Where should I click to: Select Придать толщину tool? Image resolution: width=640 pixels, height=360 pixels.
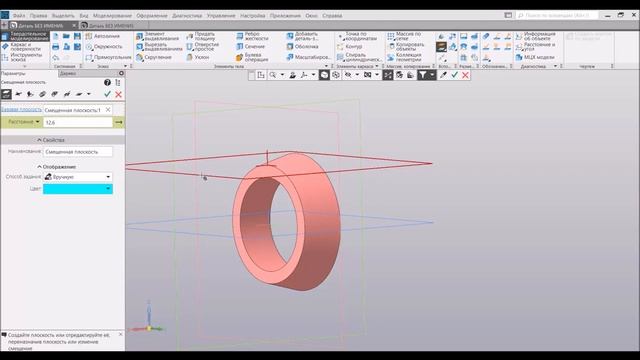[201, 36]
